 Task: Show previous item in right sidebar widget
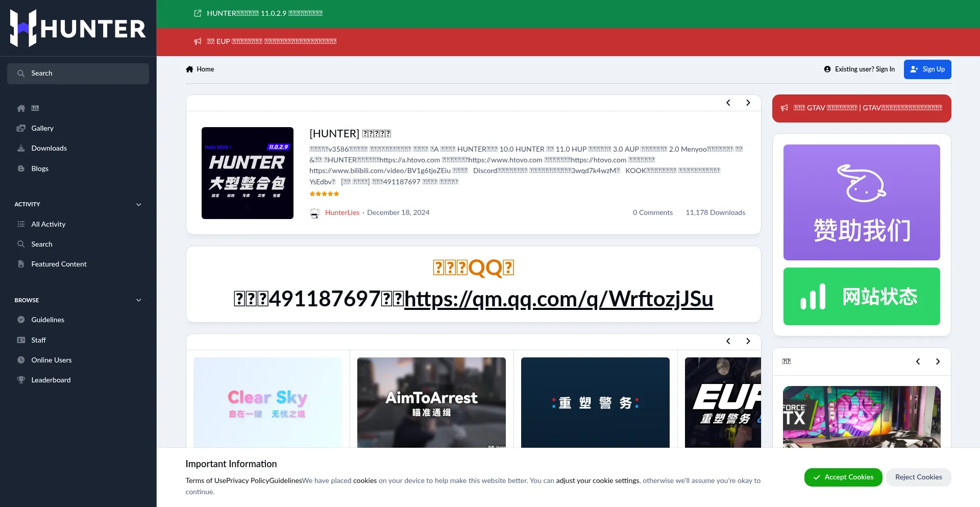click(918, 361)
